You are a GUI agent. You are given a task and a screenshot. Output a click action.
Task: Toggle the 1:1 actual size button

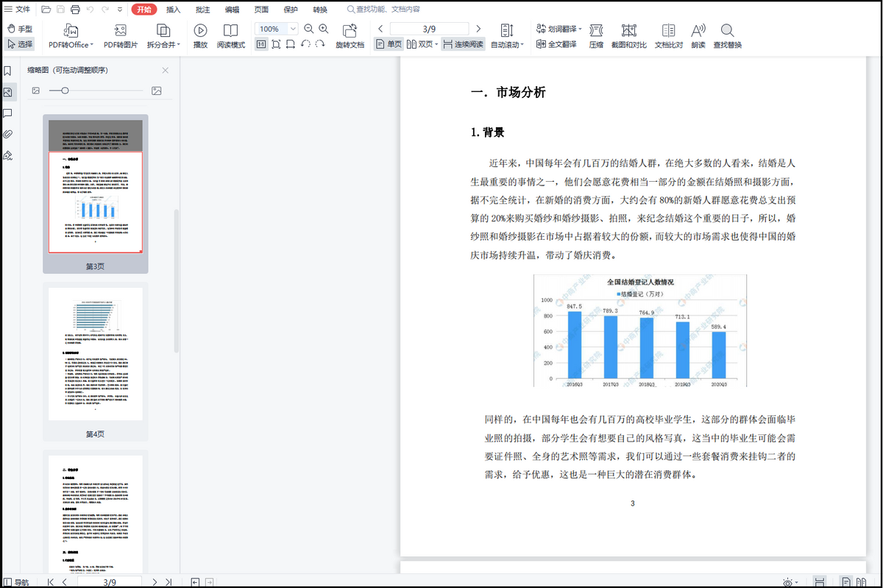[x=261, y=44]
